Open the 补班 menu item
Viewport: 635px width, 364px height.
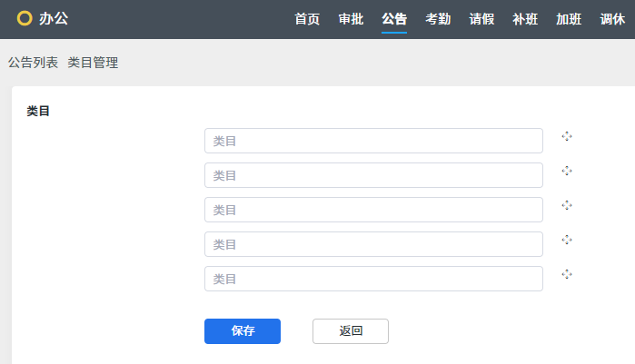[x=525, y=19]
